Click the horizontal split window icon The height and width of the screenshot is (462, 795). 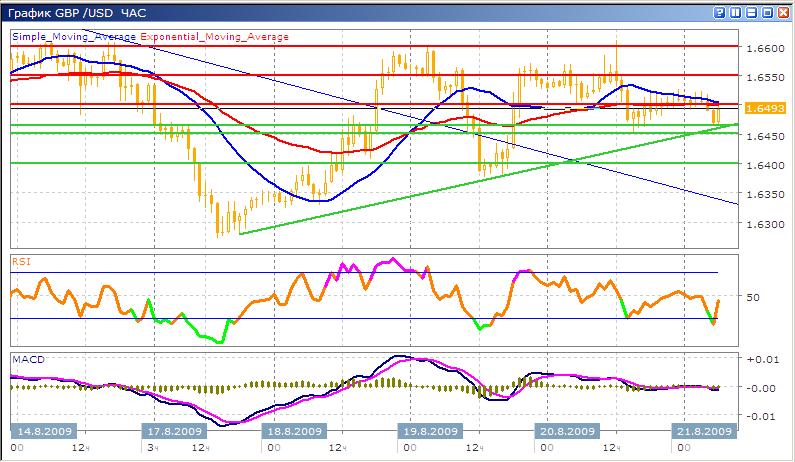(x=751, y=12)
